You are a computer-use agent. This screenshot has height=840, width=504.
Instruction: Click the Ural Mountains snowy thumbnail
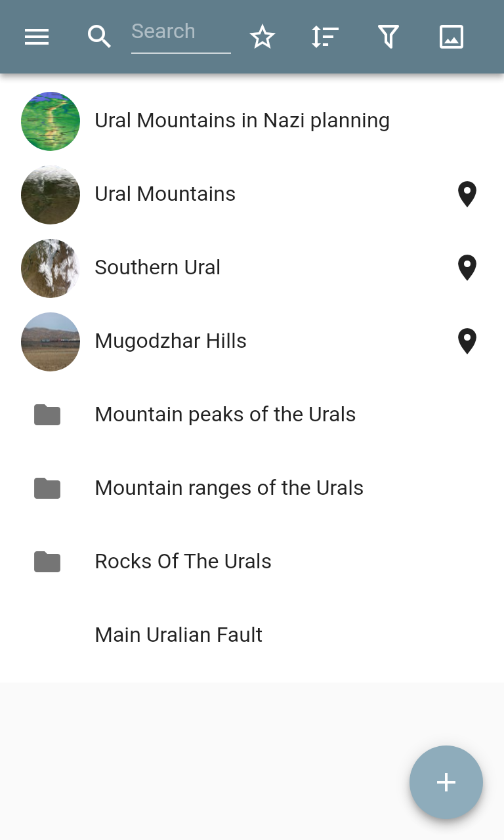coord(51,194)
